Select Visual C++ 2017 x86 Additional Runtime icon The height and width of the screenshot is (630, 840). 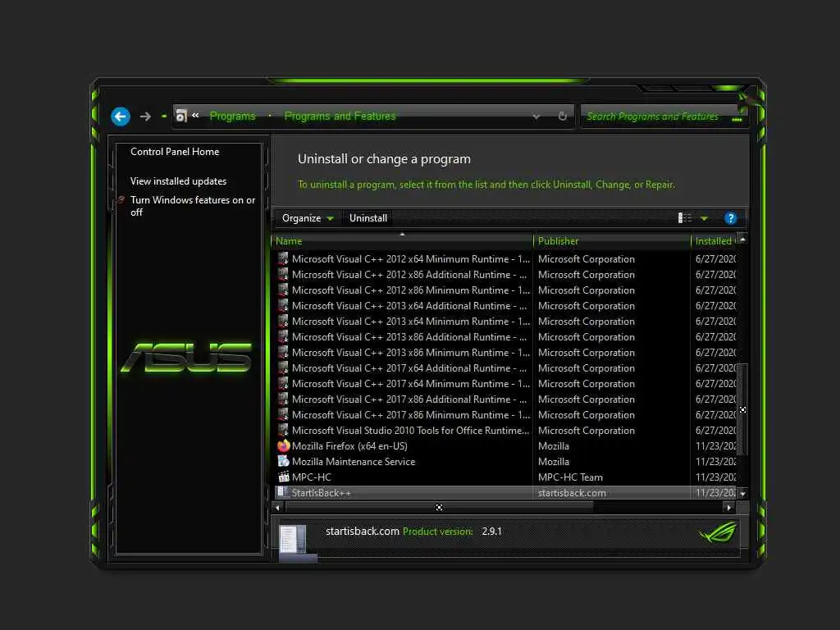click(283, 399)
